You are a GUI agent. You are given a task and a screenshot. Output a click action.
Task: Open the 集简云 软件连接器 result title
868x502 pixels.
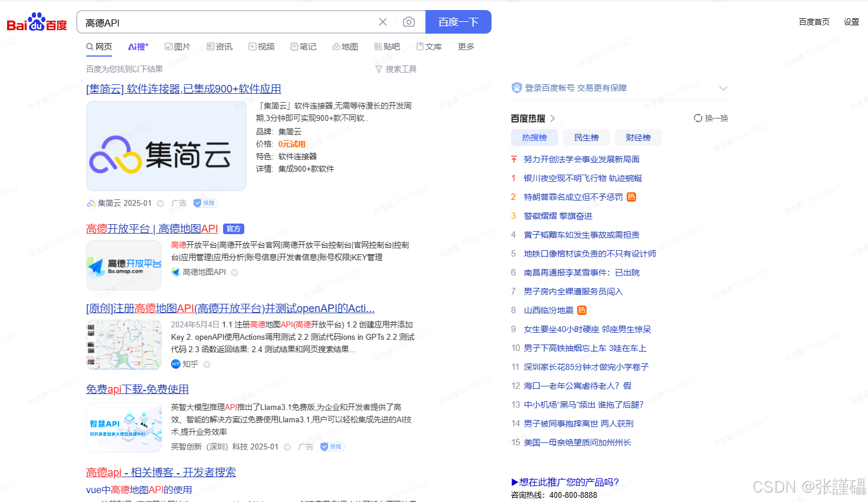tap(184, 88)
